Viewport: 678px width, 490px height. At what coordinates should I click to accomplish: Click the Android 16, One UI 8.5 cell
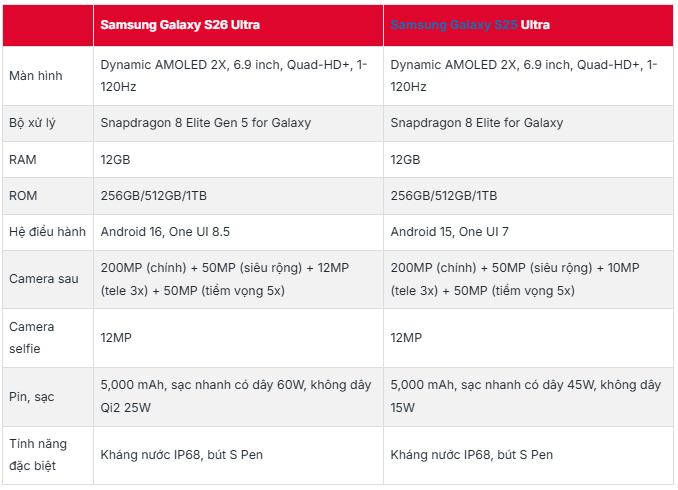click(165, 232)
